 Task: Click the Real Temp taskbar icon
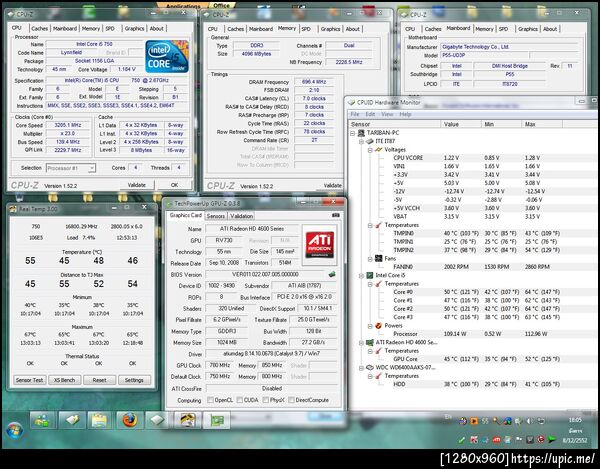[187, 420]
